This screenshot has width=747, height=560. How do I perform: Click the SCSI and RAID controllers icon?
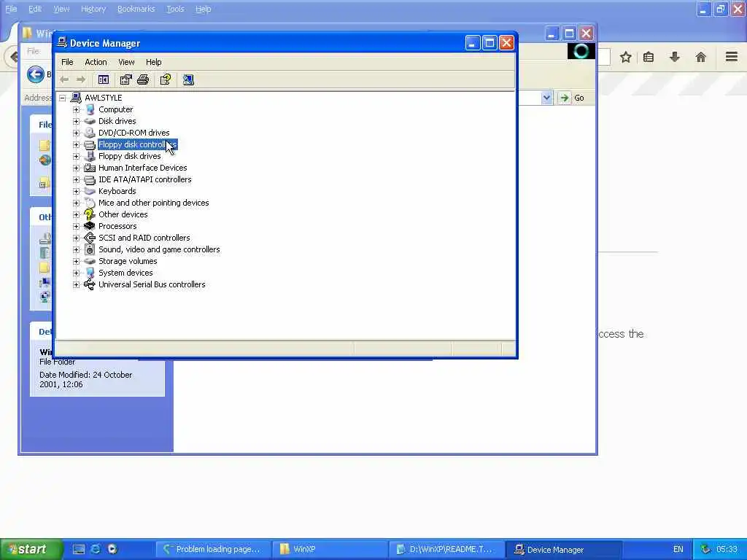tap(90, 238)
